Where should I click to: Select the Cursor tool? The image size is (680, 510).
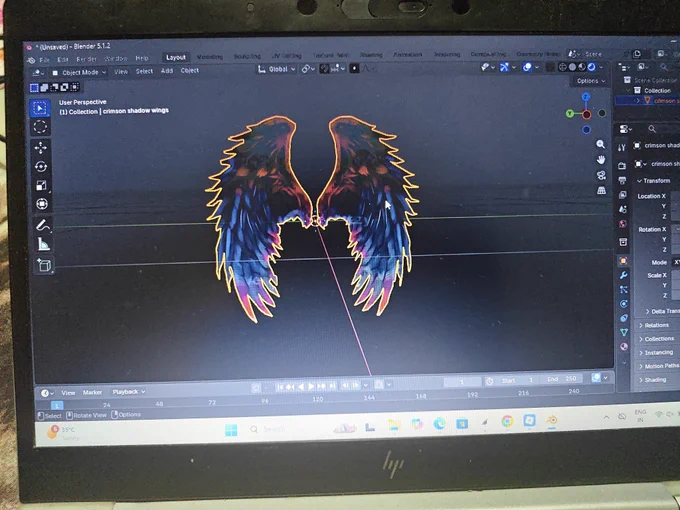coord(40,127)
